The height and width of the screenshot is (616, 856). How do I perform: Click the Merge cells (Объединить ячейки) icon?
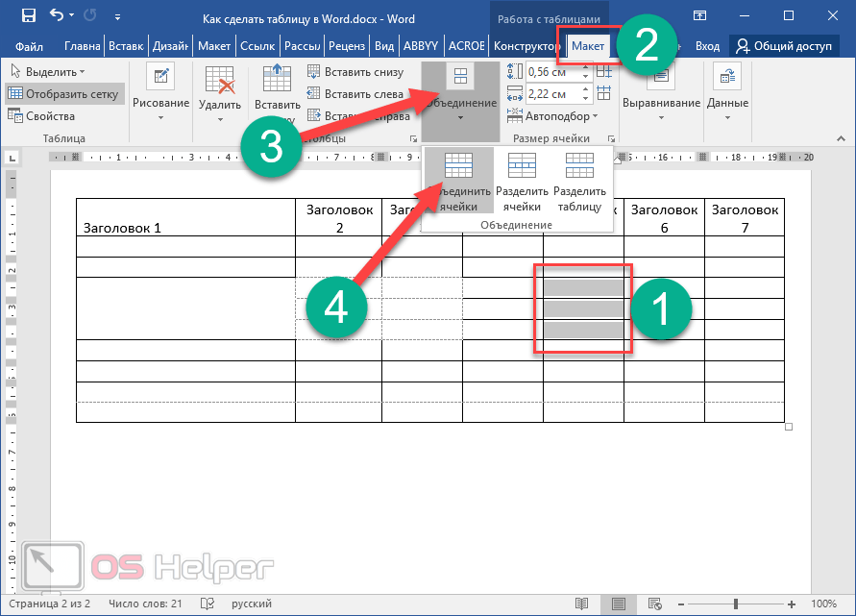point(458,168)
